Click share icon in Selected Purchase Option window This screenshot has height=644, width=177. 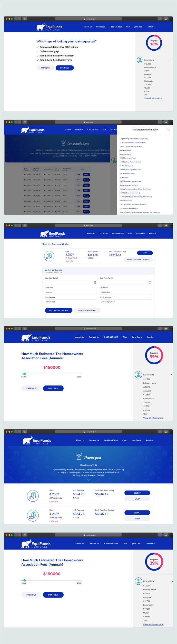point(160,225)
